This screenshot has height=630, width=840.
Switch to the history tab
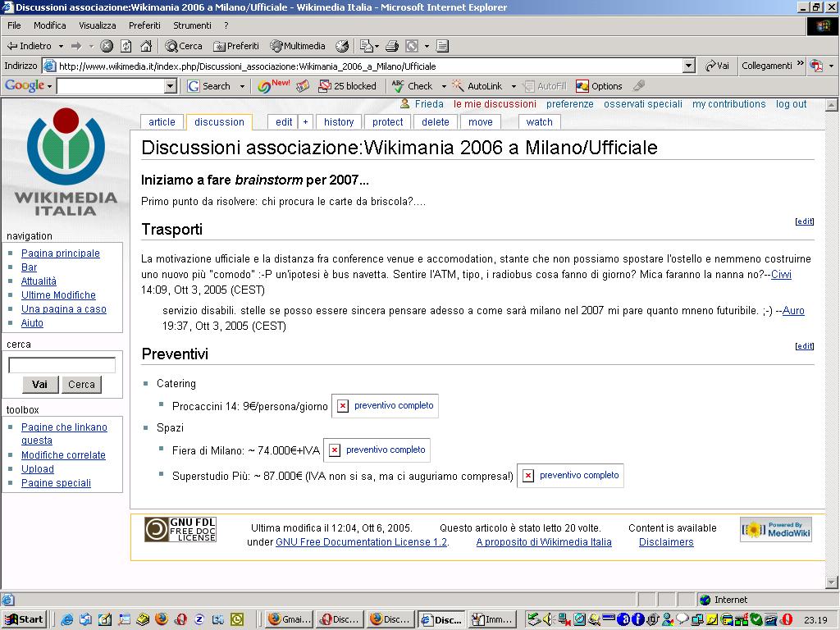[339, 122]
